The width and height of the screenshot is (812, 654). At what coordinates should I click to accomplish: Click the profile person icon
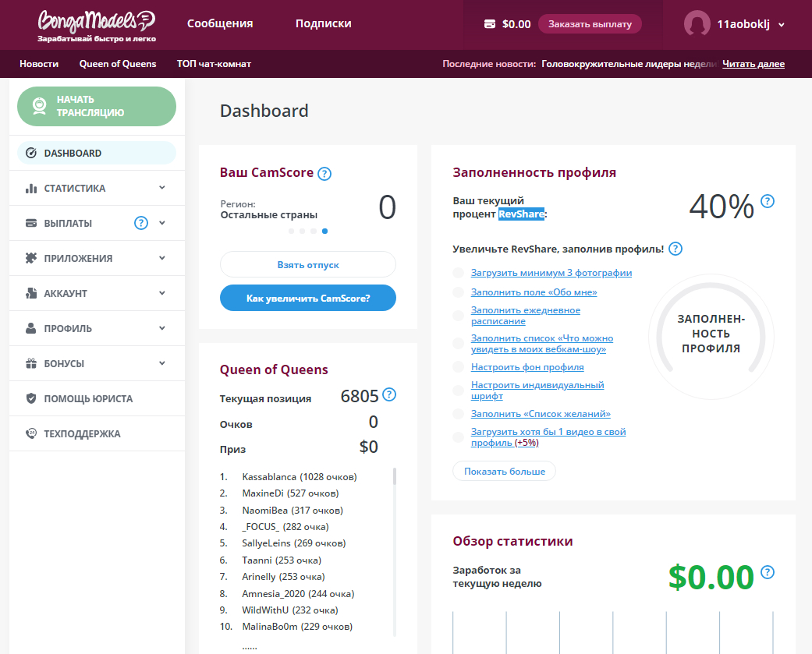tap(31, 328)
